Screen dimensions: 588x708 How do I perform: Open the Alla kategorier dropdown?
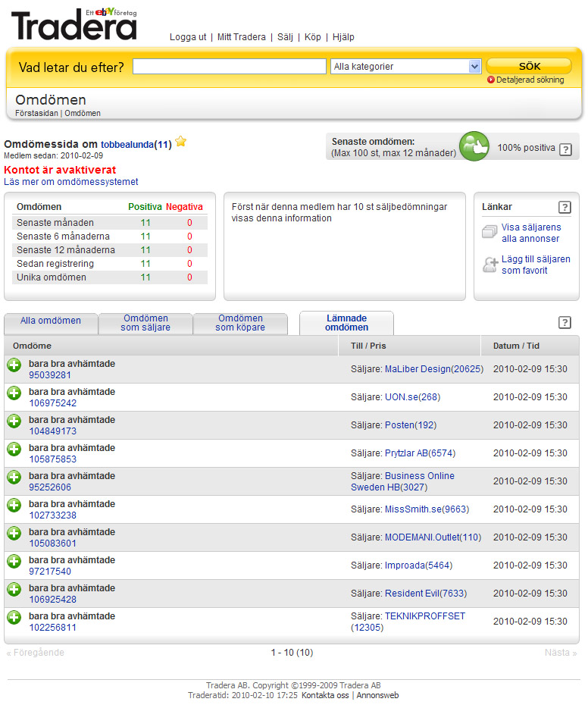click(x=405, y=67)
